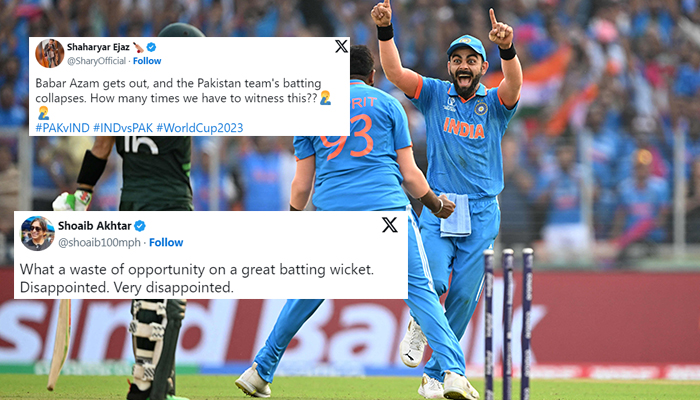
Task: Open the #WorldCup2023 hashtag
Action: [200, 128]
